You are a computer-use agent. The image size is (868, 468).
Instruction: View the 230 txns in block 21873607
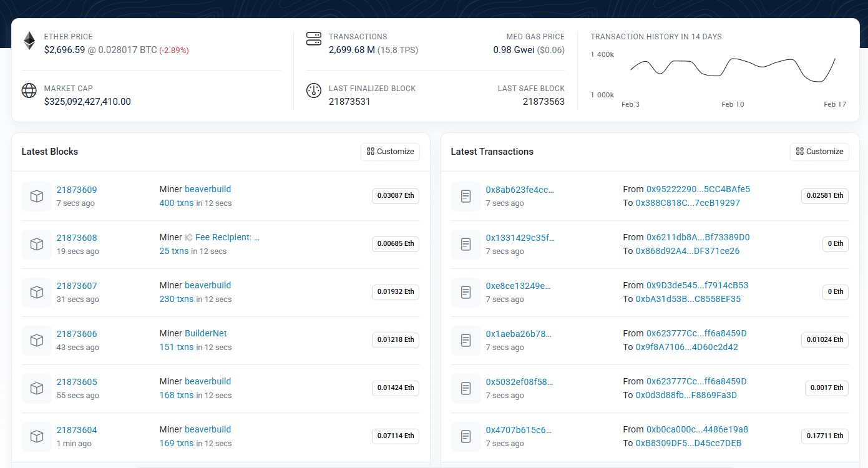pos(177,299)
